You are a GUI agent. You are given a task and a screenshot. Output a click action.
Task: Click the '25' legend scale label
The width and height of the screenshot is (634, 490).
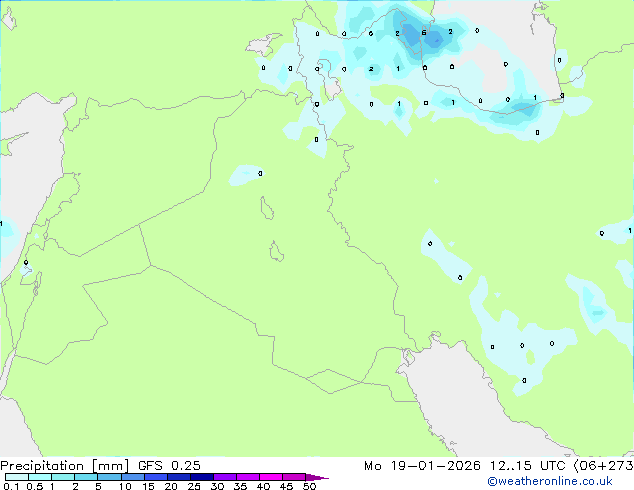click(x=194, y=486)
